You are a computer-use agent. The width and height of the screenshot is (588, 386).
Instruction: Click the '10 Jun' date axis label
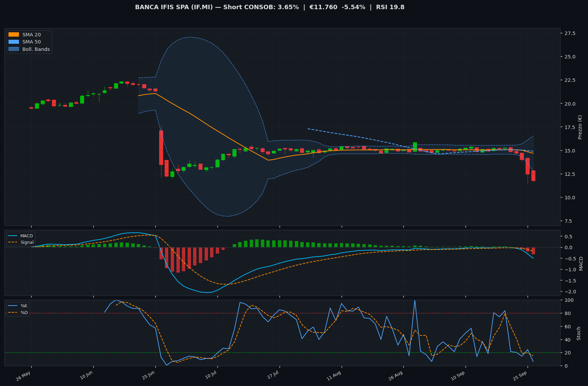[x=86, y=376]
